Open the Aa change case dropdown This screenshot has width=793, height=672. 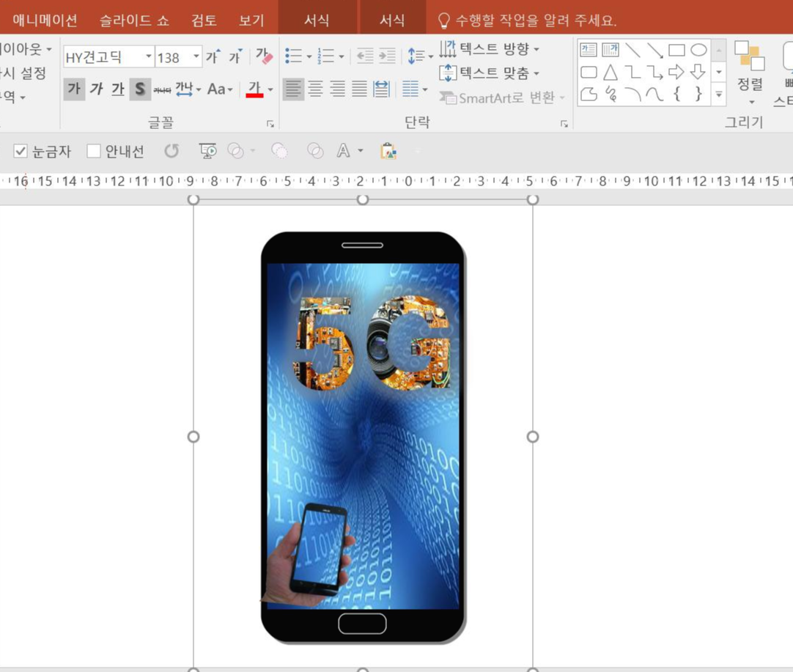(x=220, y=89)
